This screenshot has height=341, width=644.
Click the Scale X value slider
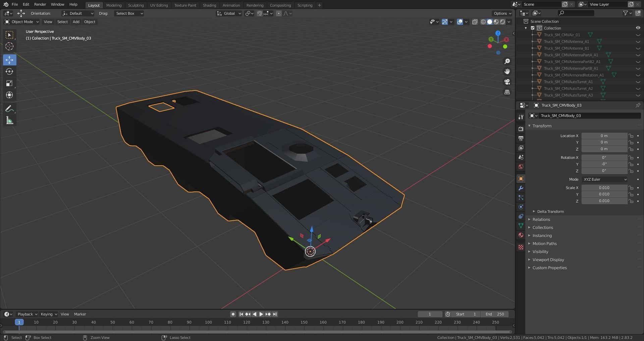pyautogui.click(x=604, y=188)
